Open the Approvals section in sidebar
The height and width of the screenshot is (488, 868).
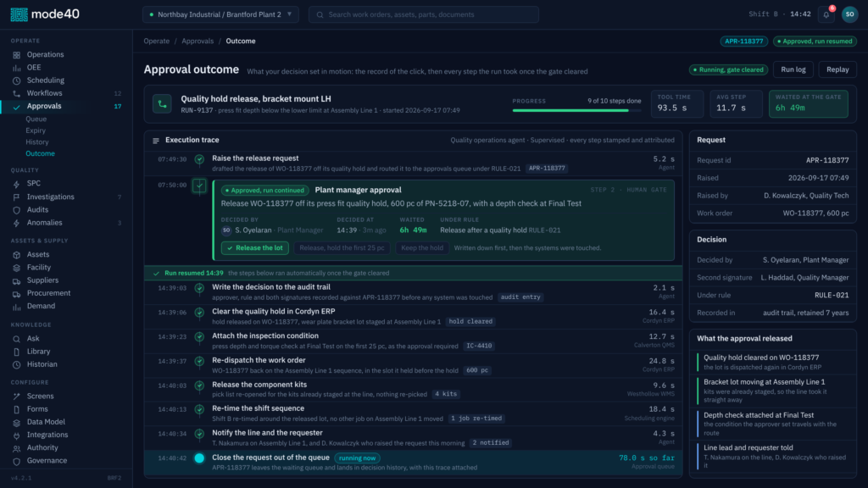pyautogui.click(x=66, y=106)
